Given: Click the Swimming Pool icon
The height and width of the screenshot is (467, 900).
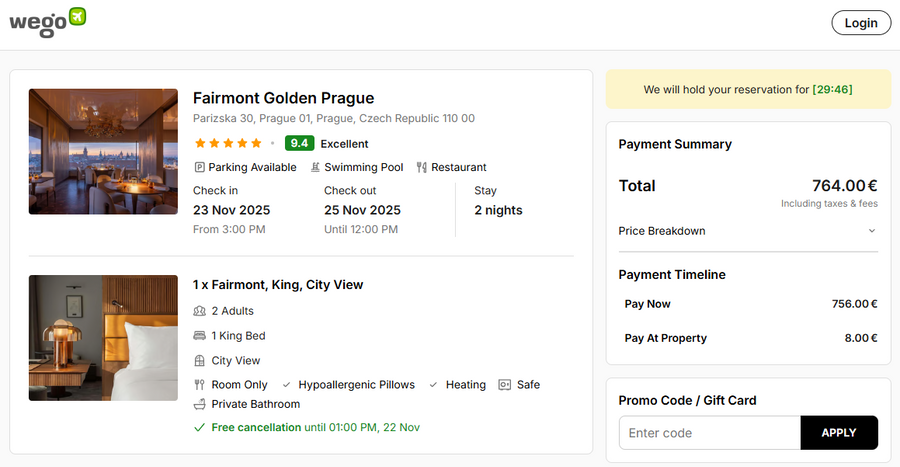Looking at the screenshot, I should [316, 168].
